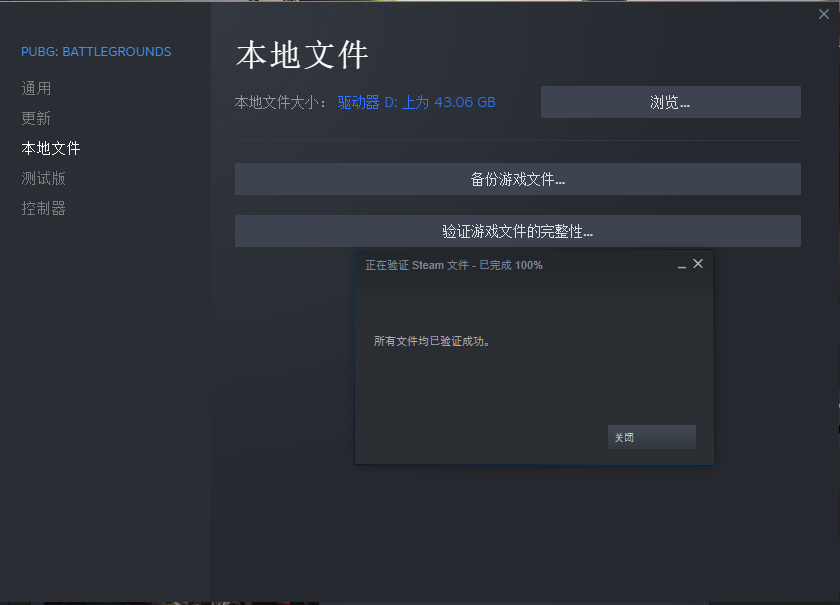Click the PUBG: BATTLEGROUNDS title
The height and width of the screenshot is (605, 840).
tap(96, 52)
